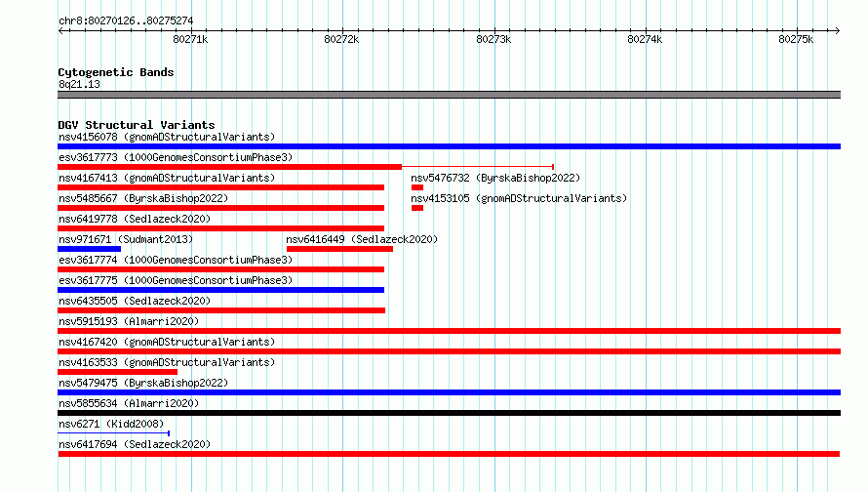Click the 80273k ruler tick label

(x=493, y=39)
